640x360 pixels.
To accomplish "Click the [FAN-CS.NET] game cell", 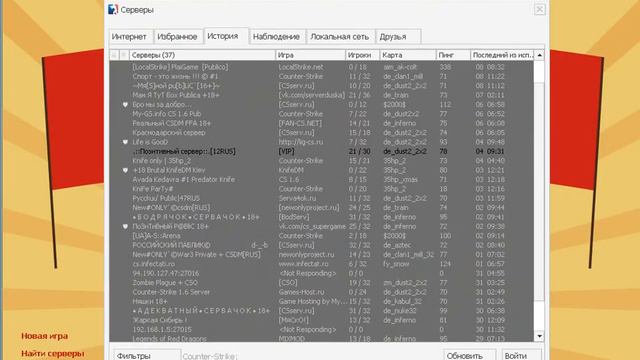I will tap(300, 123).
